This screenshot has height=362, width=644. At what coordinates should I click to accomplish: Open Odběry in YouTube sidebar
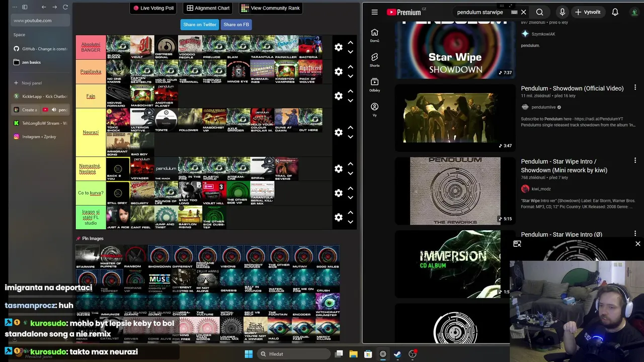374,85
